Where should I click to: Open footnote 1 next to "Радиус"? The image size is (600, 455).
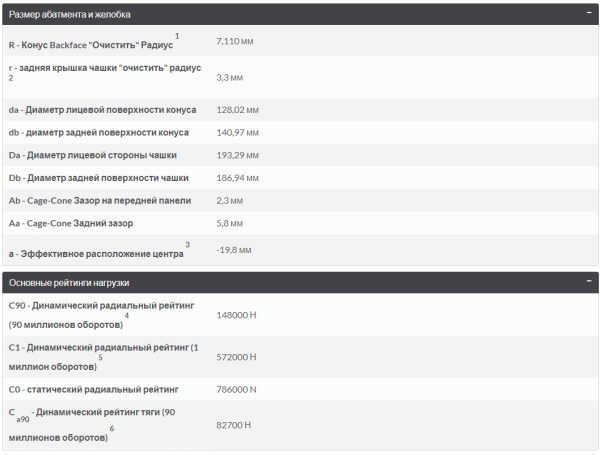177,36
